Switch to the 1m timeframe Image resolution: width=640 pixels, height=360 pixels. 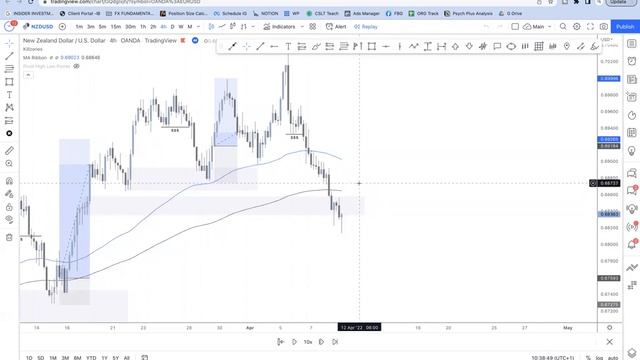tap(79, 27)
